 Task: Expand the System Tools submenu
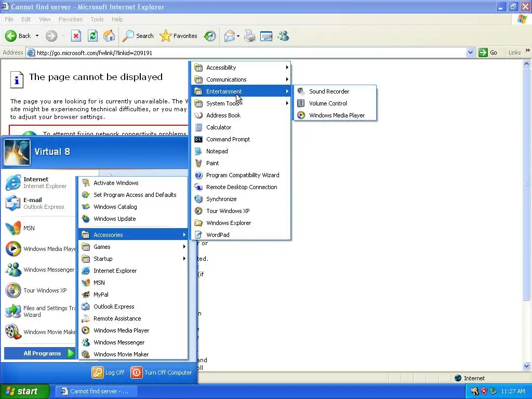coord(241,103)
